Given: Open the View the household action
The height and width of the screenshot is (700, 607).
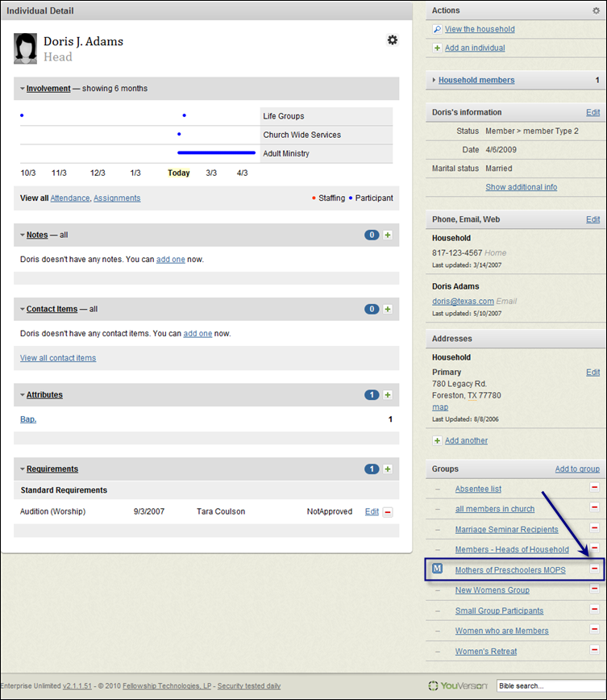Looking at the screenshot, I should click(480, 29).
